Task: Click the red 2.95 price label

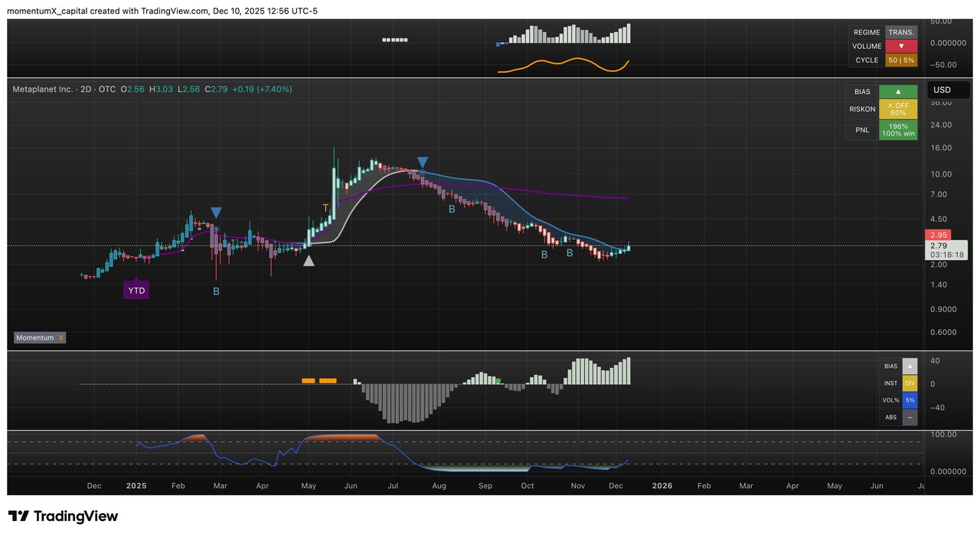Action: coord(939,235)
